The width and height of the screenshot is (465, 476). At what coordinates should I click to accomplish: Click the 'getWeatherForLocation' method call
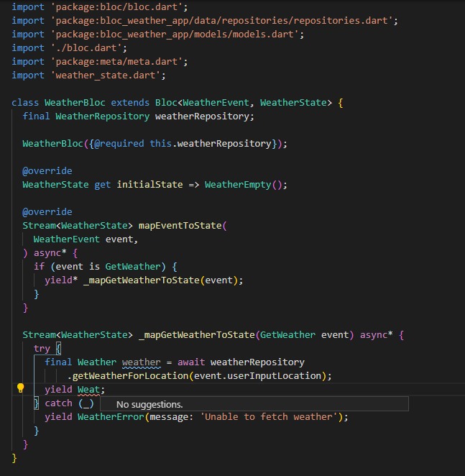tap(130, 375)
